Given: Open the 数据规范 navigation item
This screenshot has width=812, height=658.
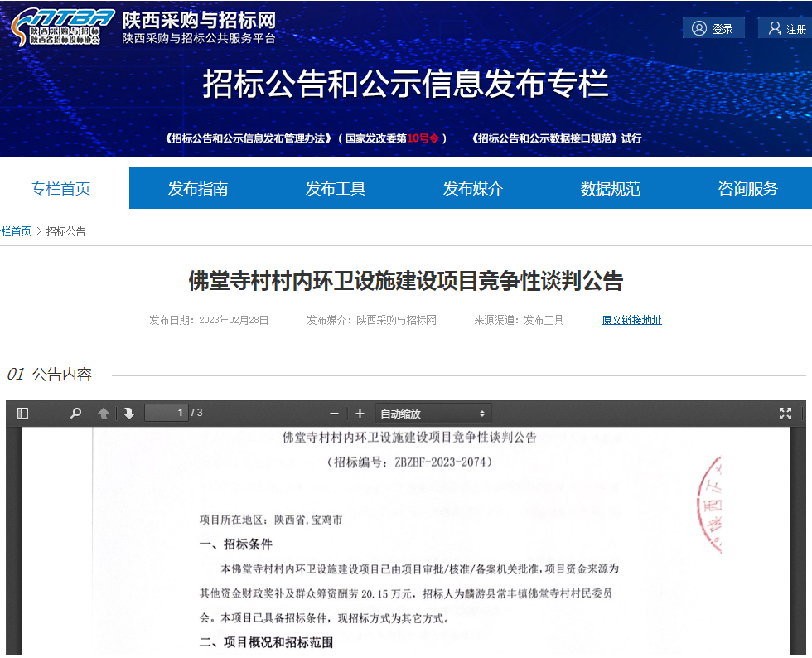Looking at the screenshot, I should pyautogui.click(x=611, y=189).
